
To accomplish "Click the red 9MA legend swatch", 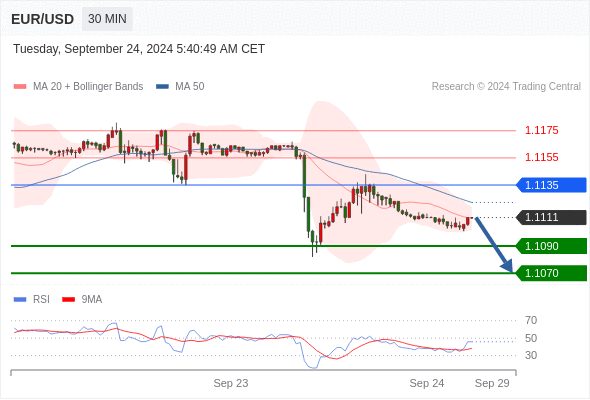I will pos(68,300).
